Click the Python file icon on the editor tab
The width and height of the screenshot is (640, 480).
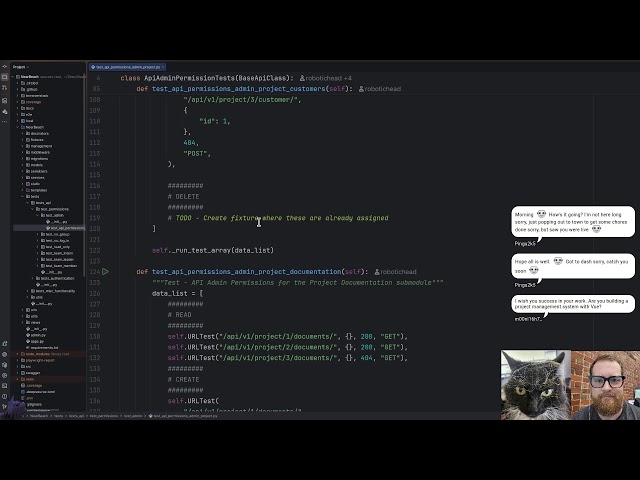[x=93, y=67]
